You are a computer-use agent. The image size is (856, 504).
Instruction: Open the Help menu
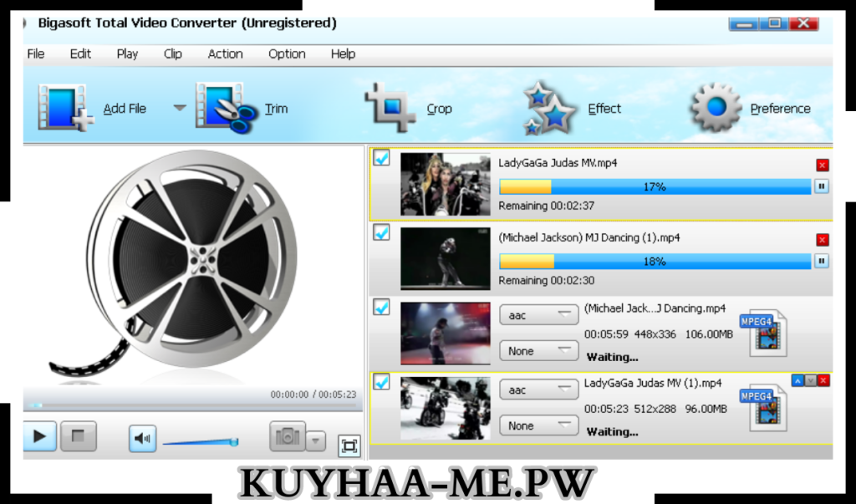(x=343, y=53)
